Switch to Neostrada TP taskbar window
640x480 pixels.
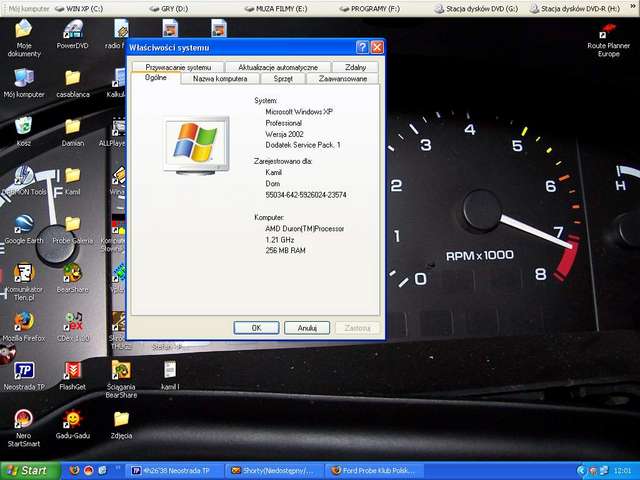pyautogui.click(x=175, y=471)
